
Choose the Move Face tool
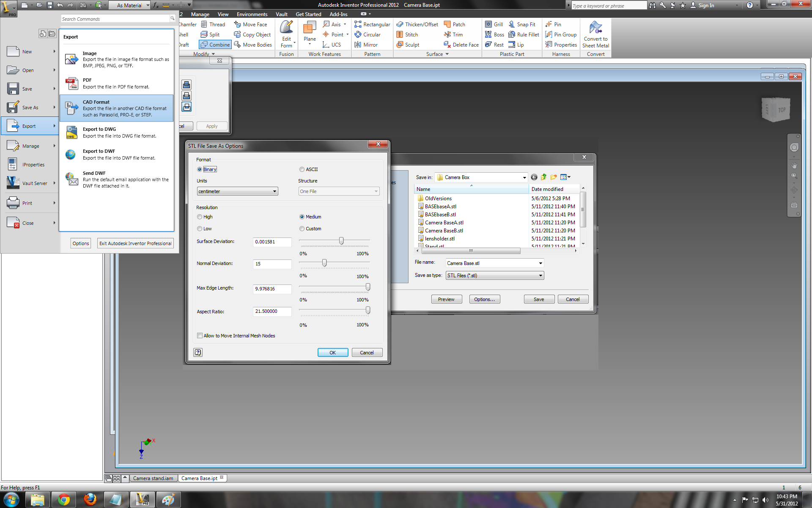[250, 25]
